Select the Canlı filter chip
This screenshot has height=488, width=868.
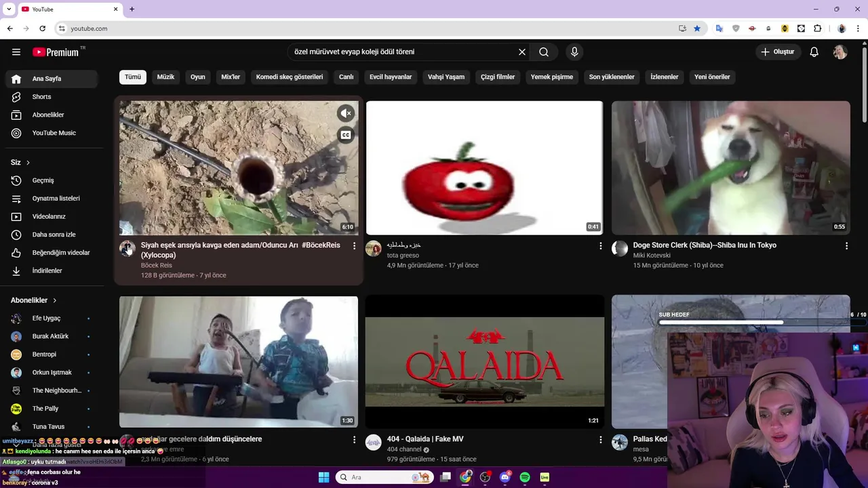tap(347, 77)
